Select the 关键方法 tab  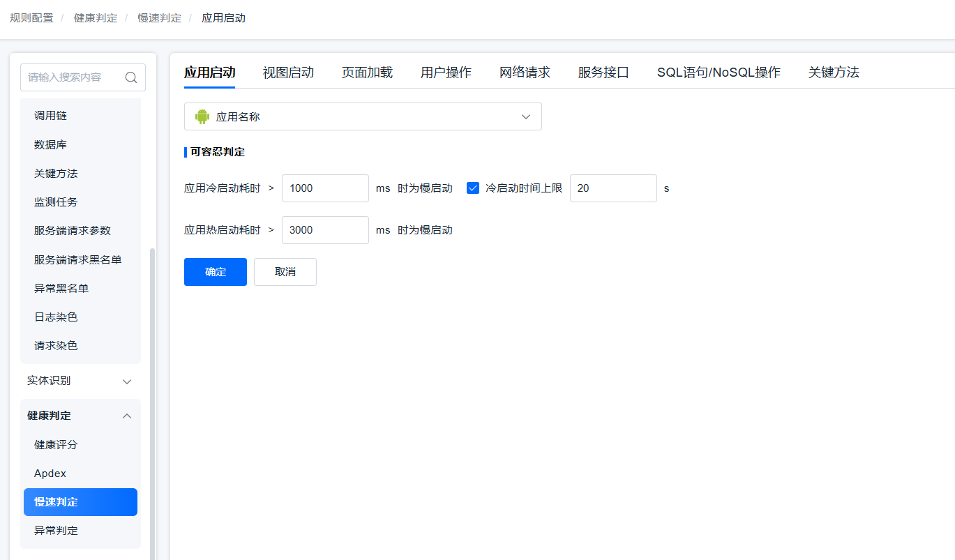834,73
